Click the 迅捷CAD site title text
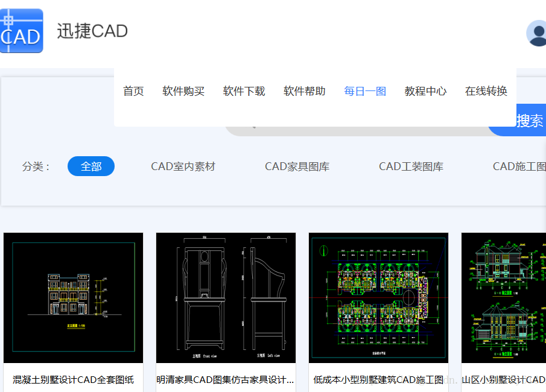Viewport: 546px width, 392px height. 92,31
